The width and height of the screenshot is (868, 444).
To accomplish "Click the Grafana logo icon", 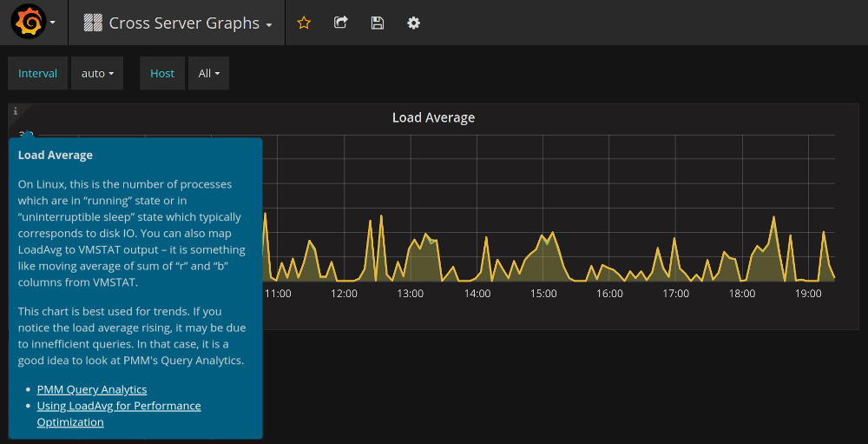I will pyautogui.click(x=28, y=23).
